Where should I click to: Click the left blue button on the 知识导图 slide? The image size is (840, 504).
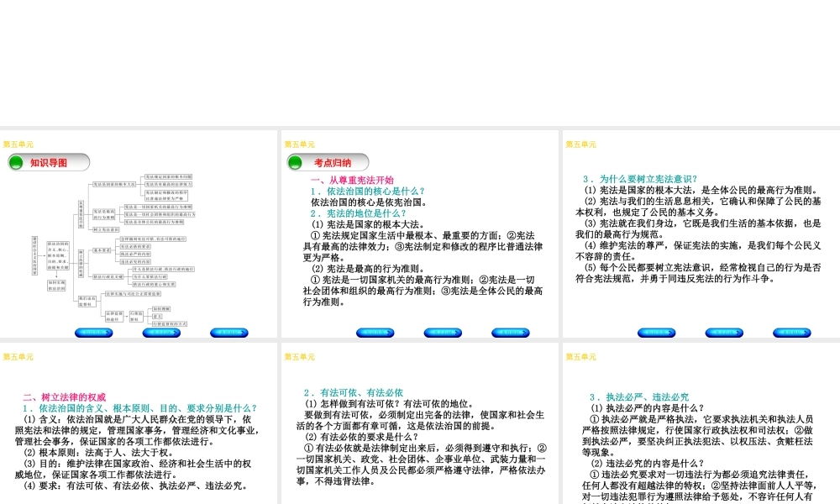coord(94,333)
